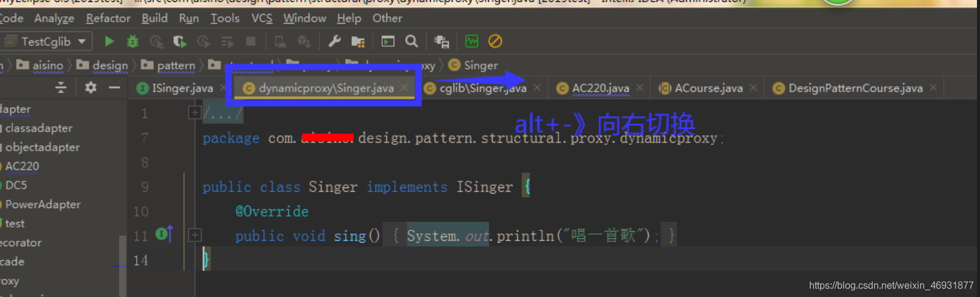
Task: Click the Run with Coverage shield icon
Action: [x=180, y=41]
